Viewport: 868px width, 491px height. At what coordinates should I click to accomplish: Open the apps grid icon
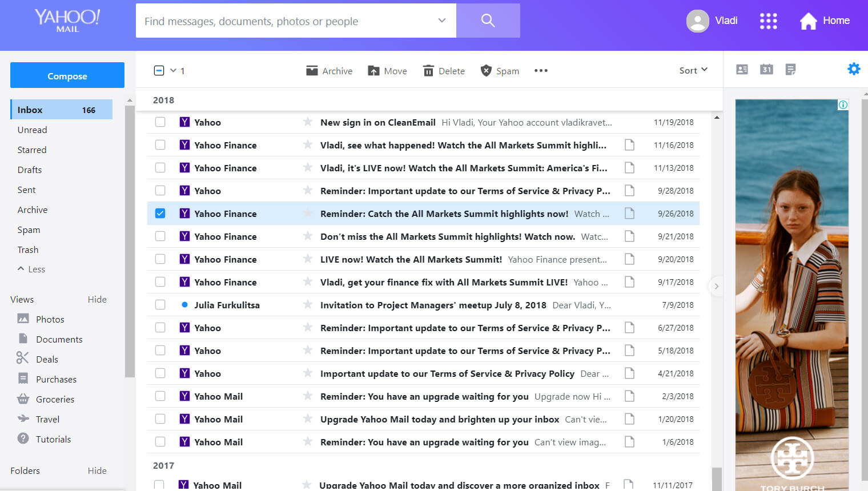click(x=768, y=21)
